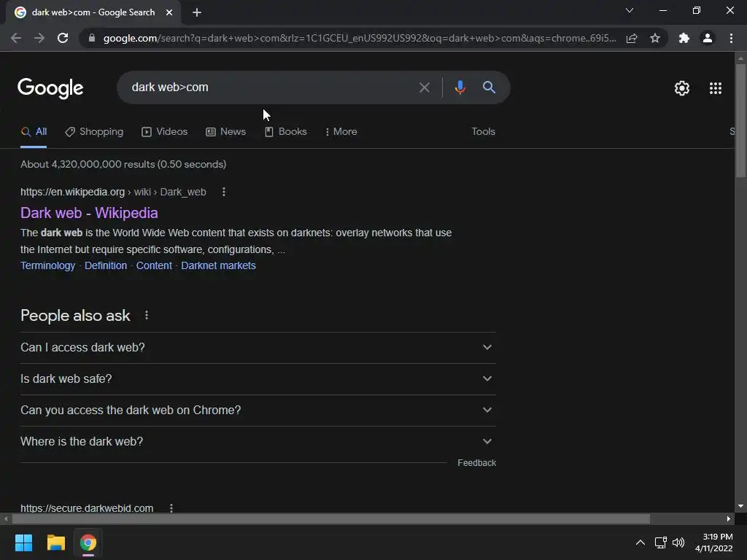
Task: Share this page icon in address bar
Action: click(x=632, y=38)
